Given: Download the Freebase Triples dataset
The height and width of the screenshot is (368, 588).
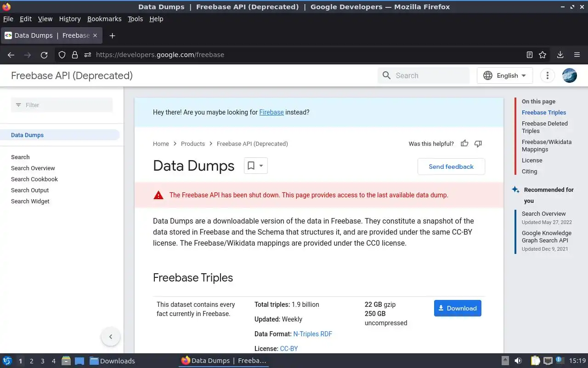Looking at the screenshot, I should [458, 308].
